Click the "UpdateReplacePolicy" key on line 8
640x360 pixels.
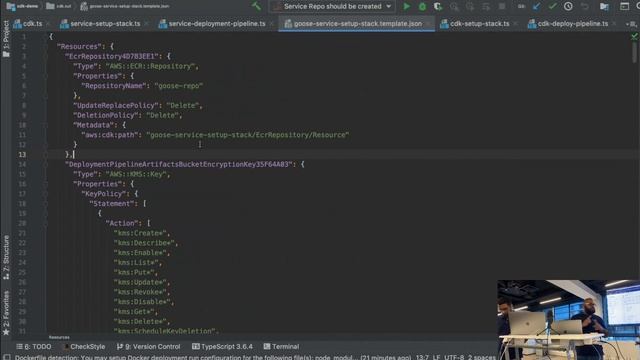(x=116, y=105)
